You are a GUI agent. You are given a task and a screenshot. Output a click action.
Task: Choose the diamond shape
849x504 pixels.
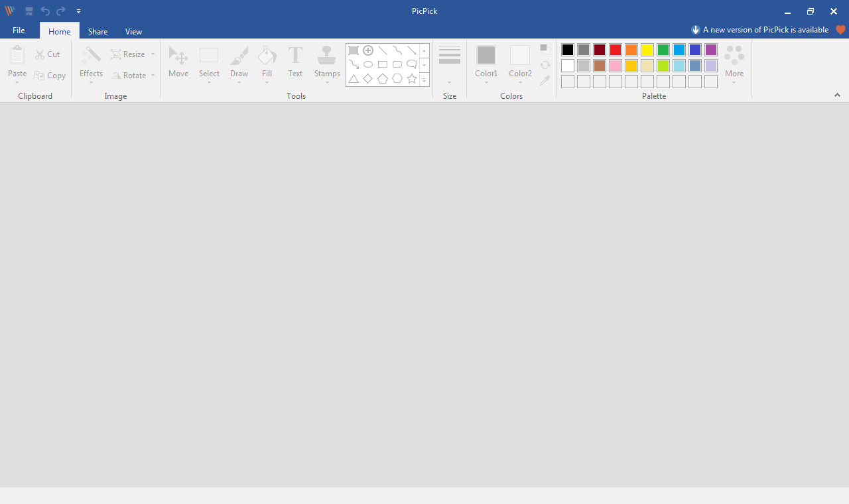tap(368, 79)
